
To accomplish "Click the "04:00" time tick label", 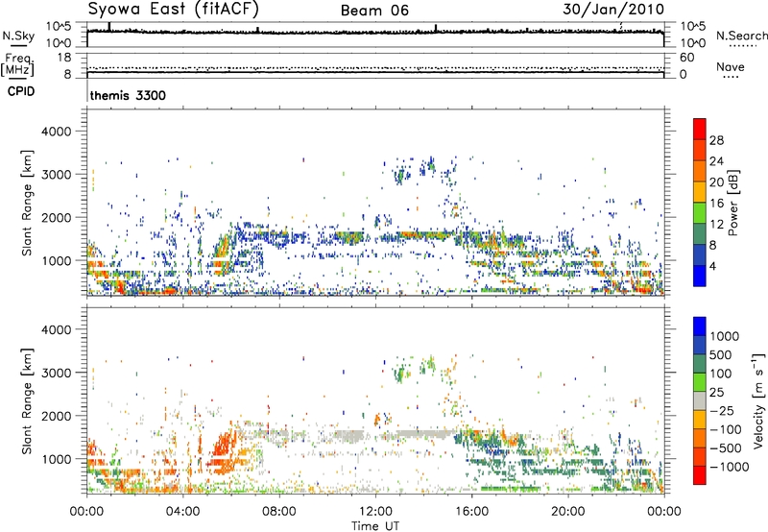I will [x=183, y=512].
